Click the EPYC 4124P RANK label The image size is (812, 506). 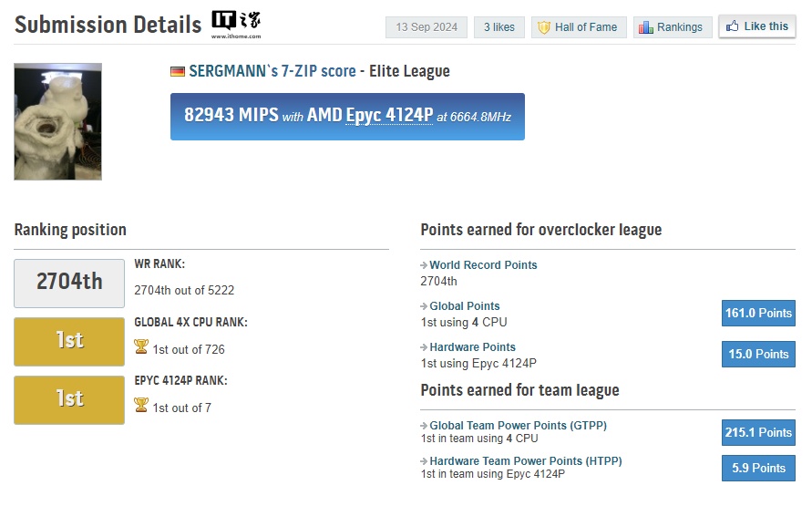[180, 380]
